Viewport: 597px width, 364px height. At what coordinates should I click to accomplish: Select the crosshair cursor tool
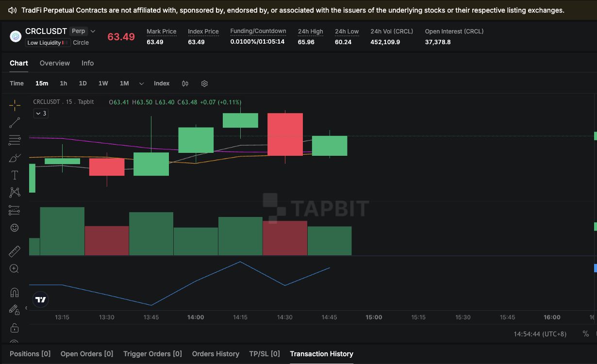(15, 105)
